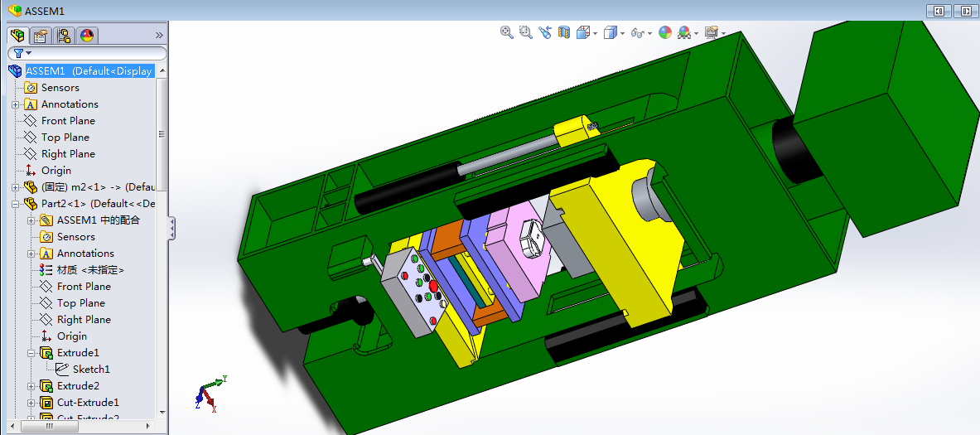980x435 pixels.
Task: Toggle the Section View tool
Action: point(564,32)
